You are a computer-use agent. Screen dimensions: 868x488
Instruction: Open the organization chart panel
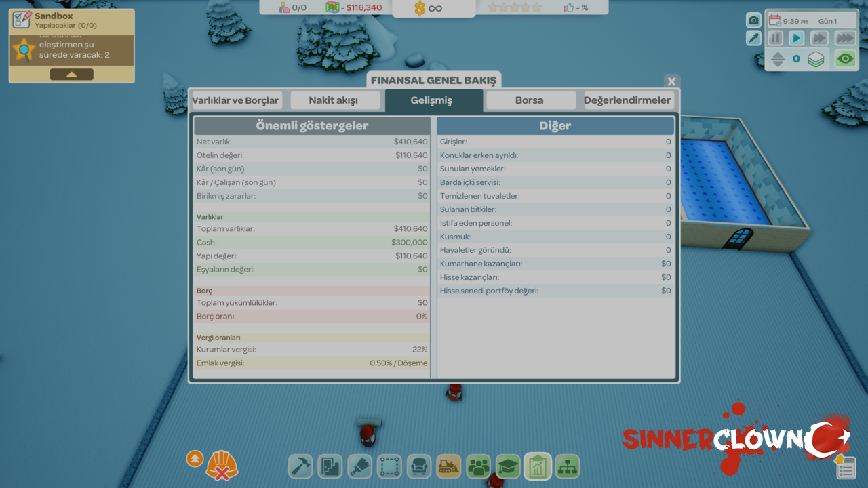click(x=568, y=466)
